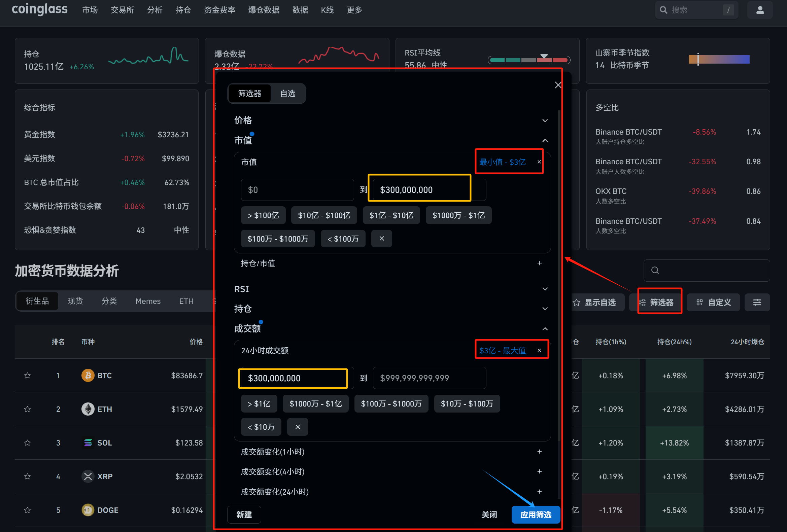Image resolution: width=787 pixels, height=532 pixels.
Task: Click the BTC favorite star icon
Action: coord(27,375)
